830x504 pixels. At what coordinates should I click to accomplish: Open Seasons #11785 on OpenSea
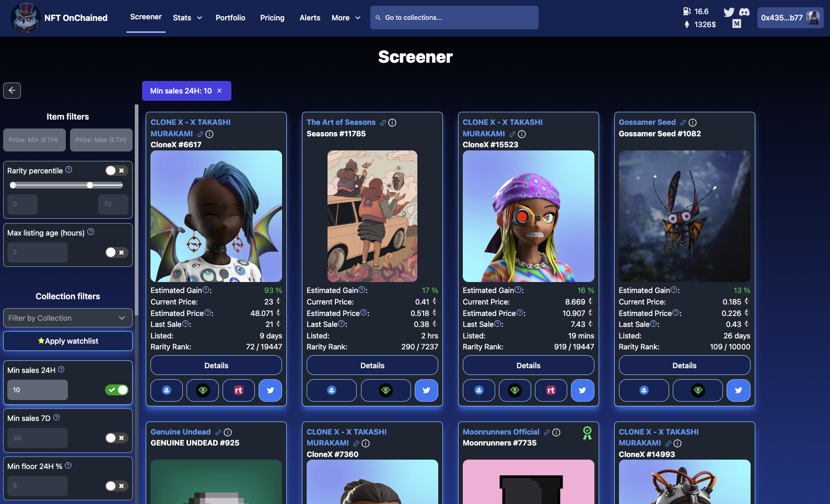click(x=332, y=390)
